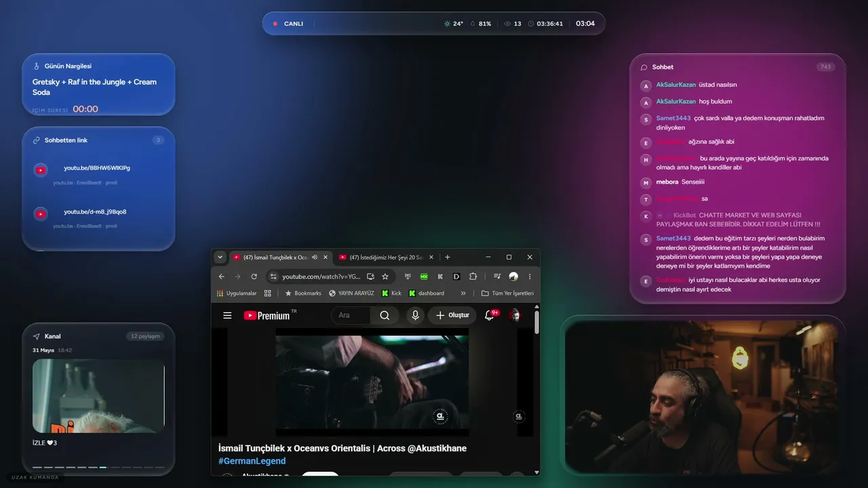Close the İstediğimiz Her Şeyi browser tab
This screenshot has height=488, width=868.
pyautogui.click(x=431, y=258)
